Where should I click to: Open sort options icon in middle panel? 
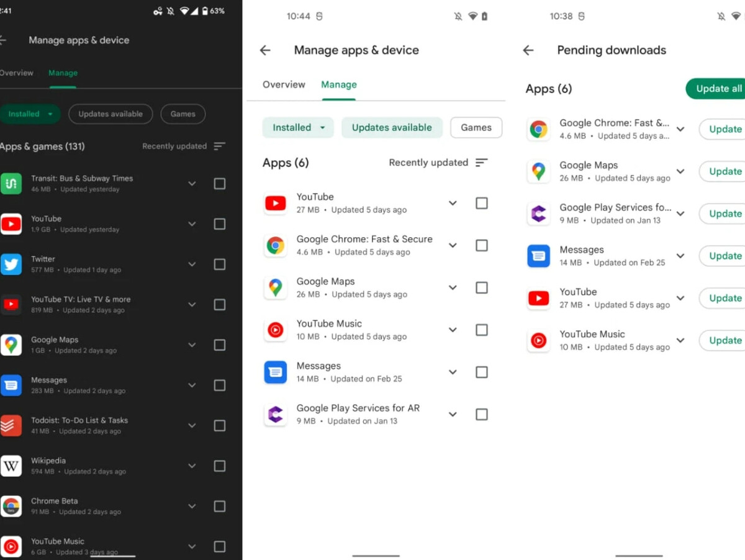[481, 163]
